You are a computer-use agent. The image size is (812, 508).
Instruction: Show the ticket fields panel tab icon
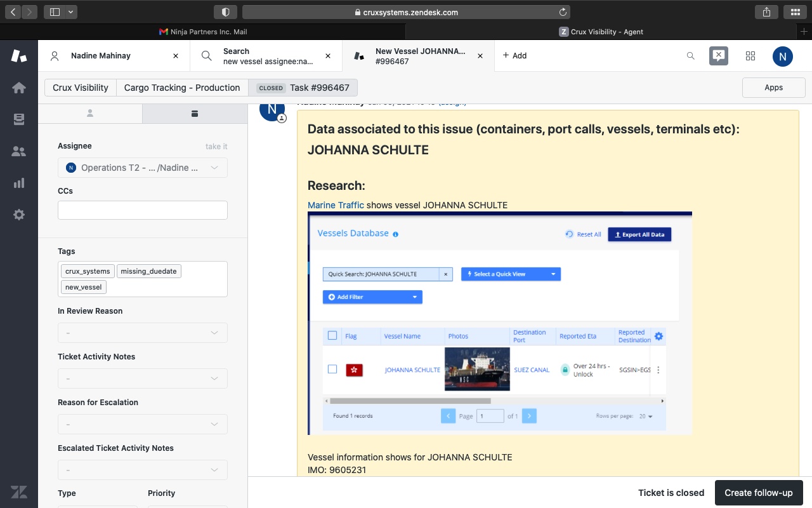(x=195, y=113)
